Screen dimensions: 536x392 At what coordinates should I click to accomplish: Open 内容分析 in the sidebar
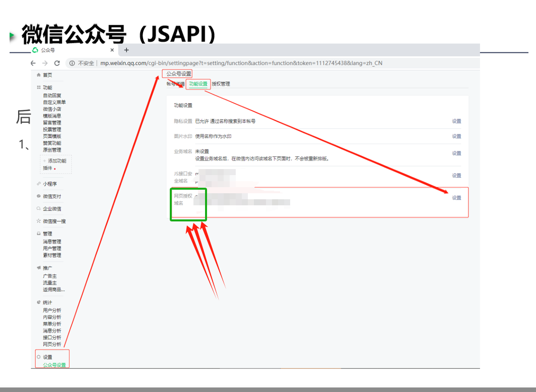(x=52, y=317)
